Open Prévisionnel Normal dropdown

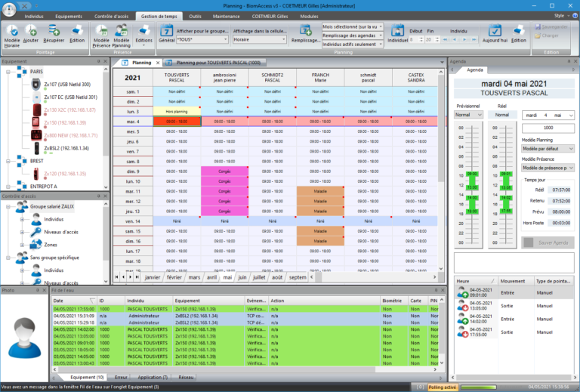(x=468, y=115)
